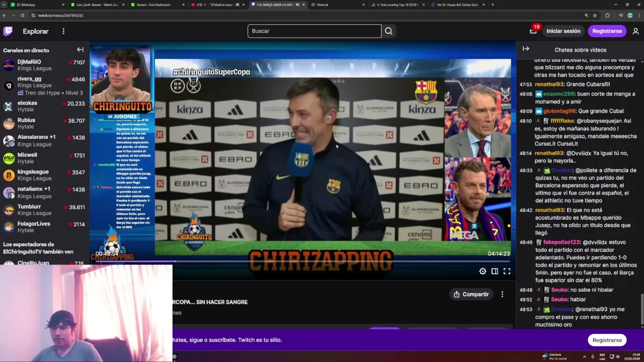
Task: Click the DjMaRiiO avatar icon
Action: coord(9,65)
